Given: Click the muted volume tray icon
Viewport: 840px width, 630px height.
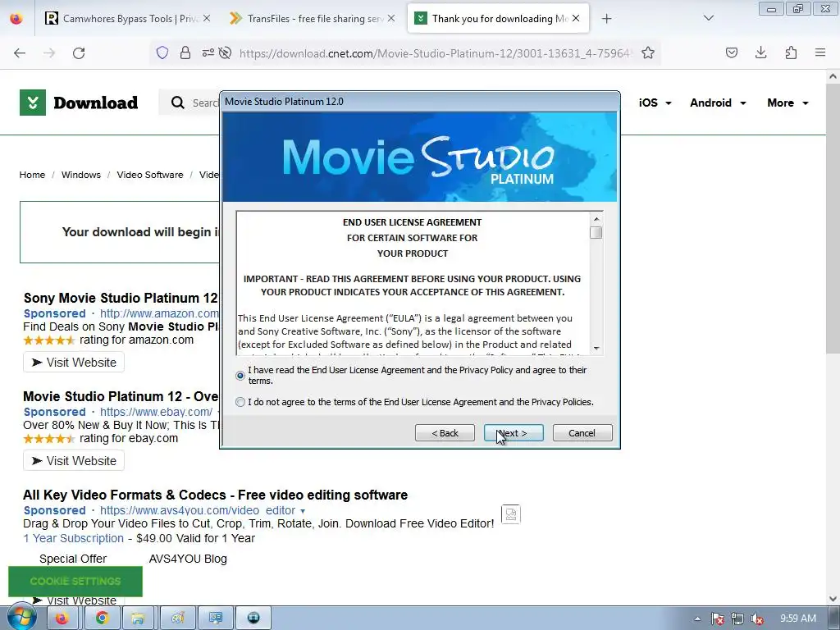Looking at the screenshot, I should tap(757, 619).
